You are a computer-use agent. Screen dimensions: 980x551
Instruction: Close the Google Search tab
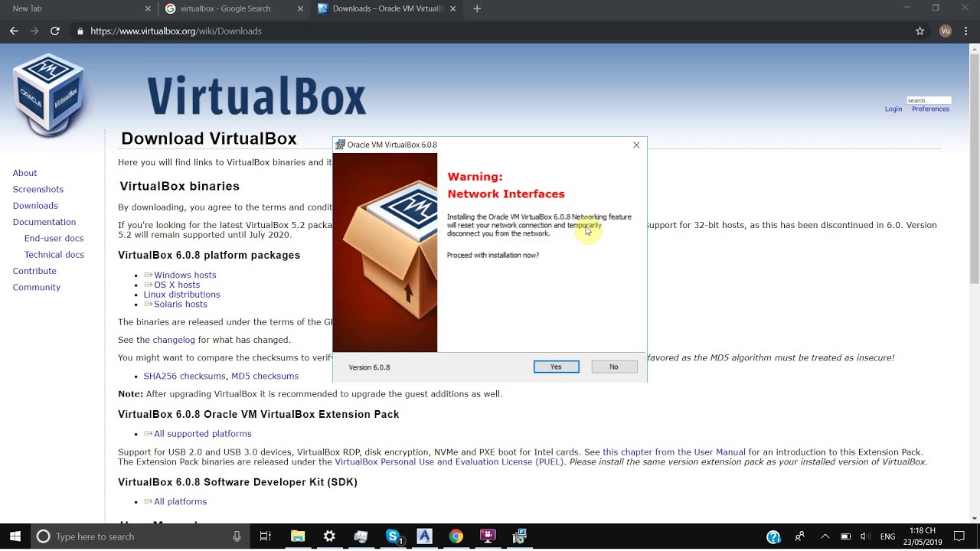click(300, 8)
